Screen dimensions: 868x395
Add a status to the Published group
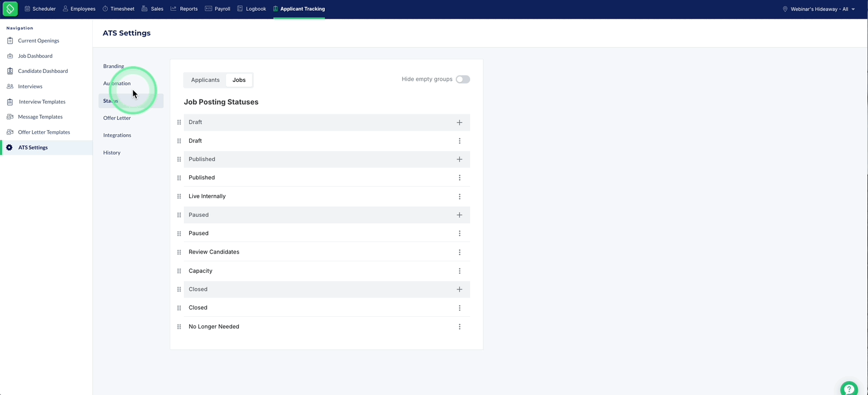coord(459,160)
